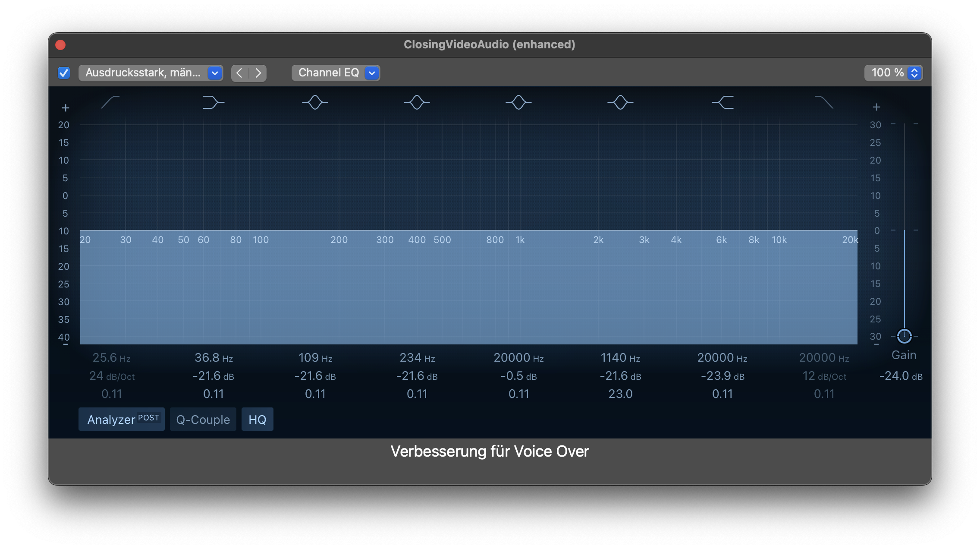Toggle the 234 Hz parametric band icon
The image size is (980, 549).
[417, 102]
